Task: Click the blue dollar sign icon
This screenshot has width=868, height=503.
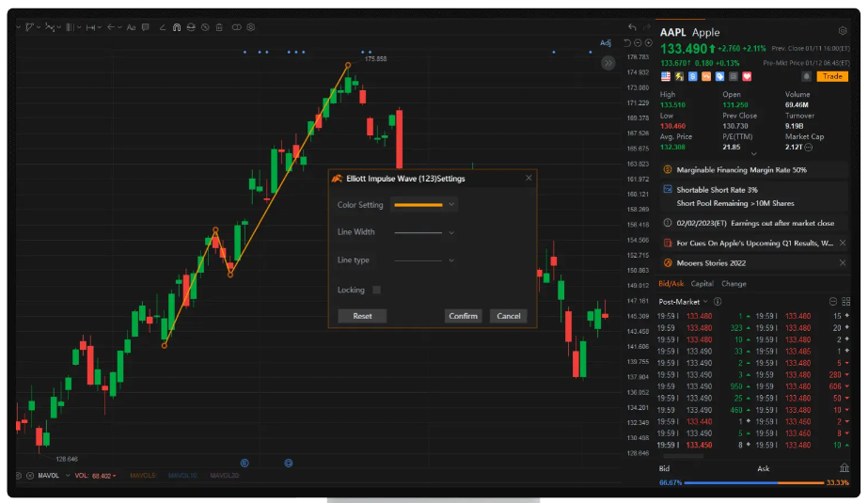Action: click(x=692, y=76)
